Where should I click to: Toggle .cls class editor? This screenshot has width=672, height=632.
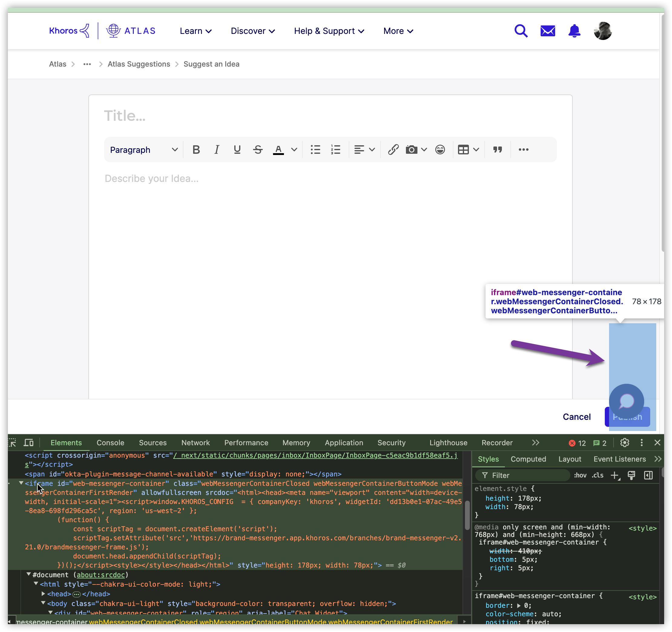597,475
